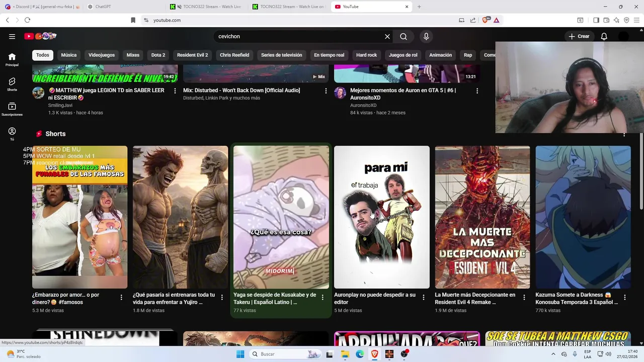The width and height of the screenshot is (644, 362).
Task: Open the AuronsitoXD channel link
Action: [363, 105]
